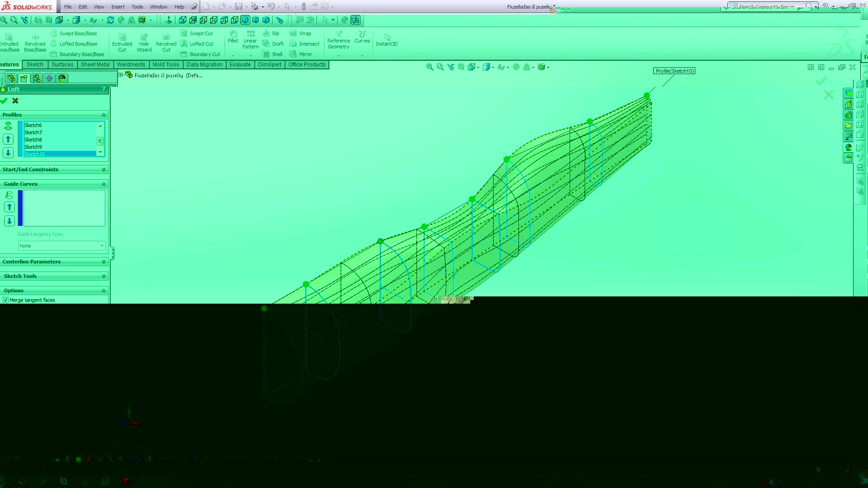Expand the feature tree root node
868x488 pixels.
(x=121, y=75)
